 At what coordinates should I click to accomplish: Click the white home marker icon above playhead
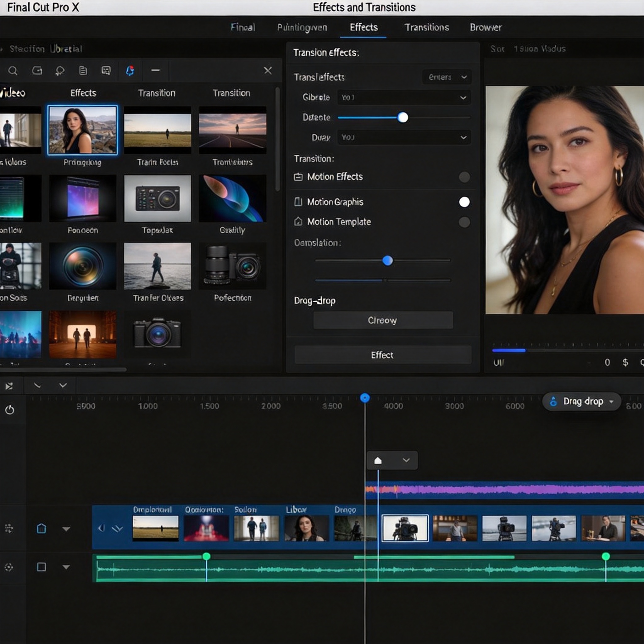click(378, 460)
